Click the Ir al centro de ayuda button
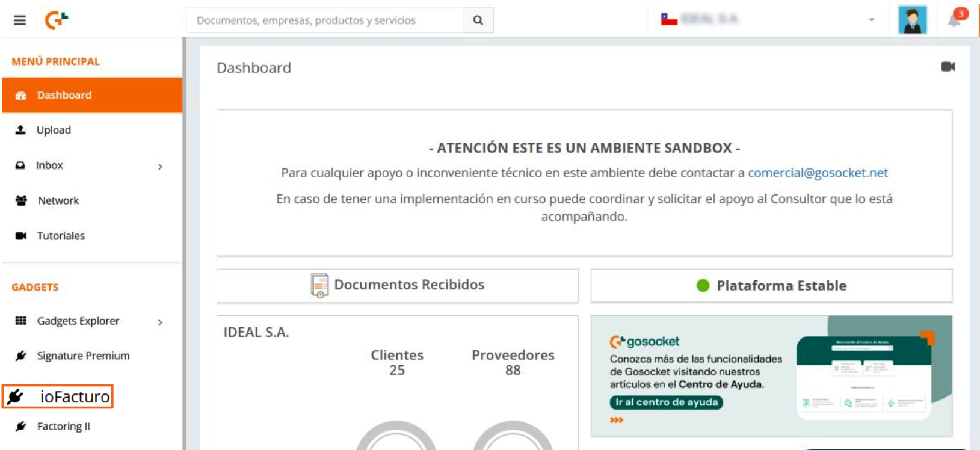The width and height of the screenshot is (980, 450). [x=666, y=402]
